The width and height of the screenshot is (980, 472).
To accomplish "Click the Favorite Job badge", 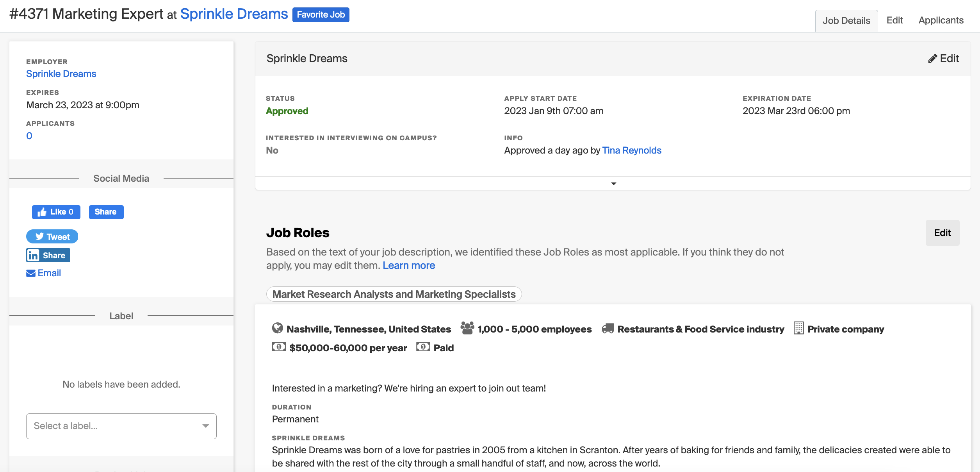I will [321, 15].
